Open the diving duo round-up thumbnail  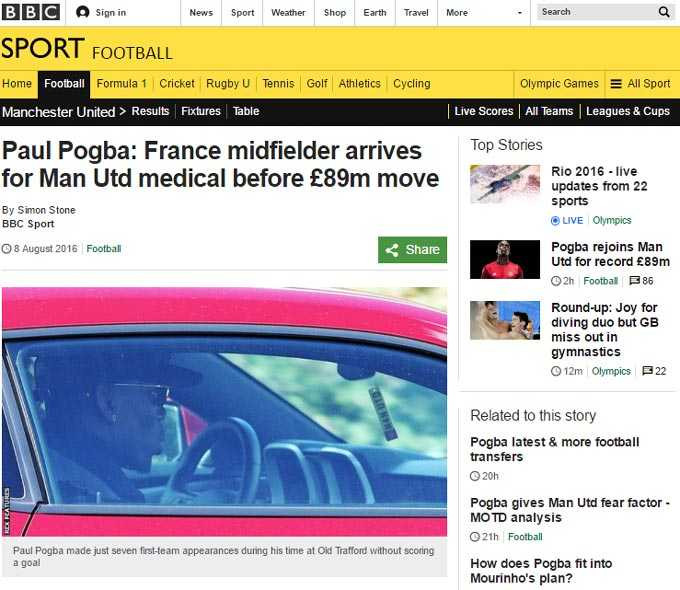505,320
